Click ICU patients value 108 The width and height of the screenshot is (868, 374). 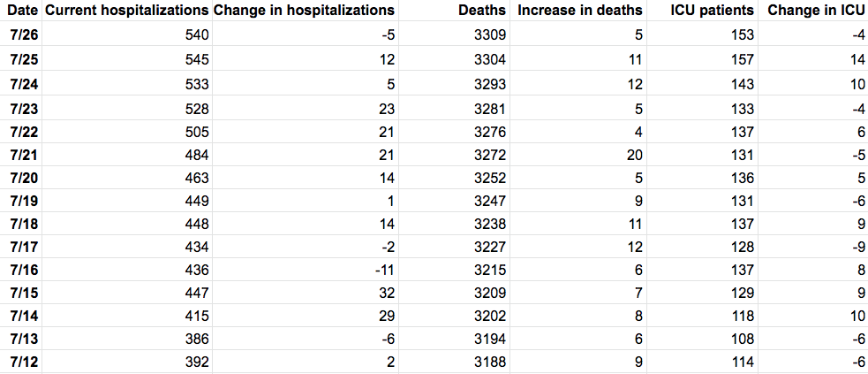pos(740,337)
